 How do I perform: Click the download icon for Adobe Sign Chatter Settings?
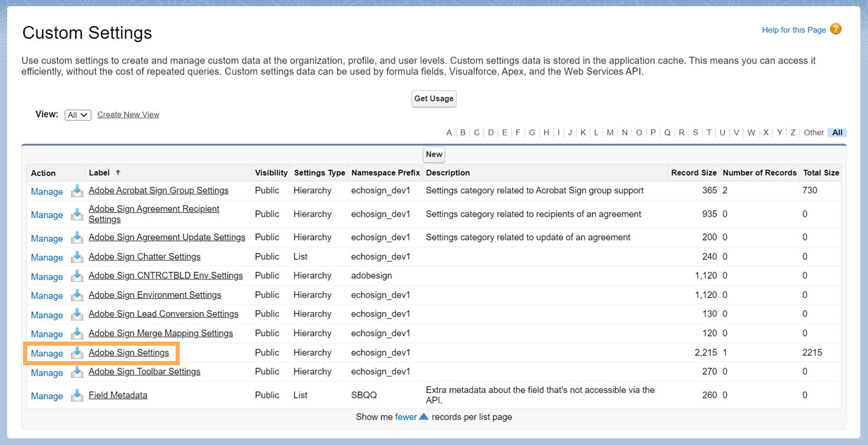click(77, 256)
